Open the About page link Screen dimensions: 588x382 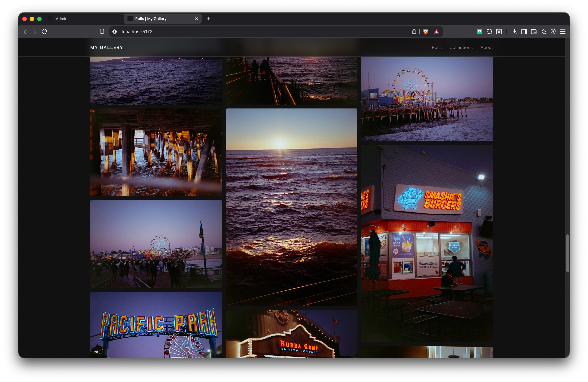tap(487, 47)
